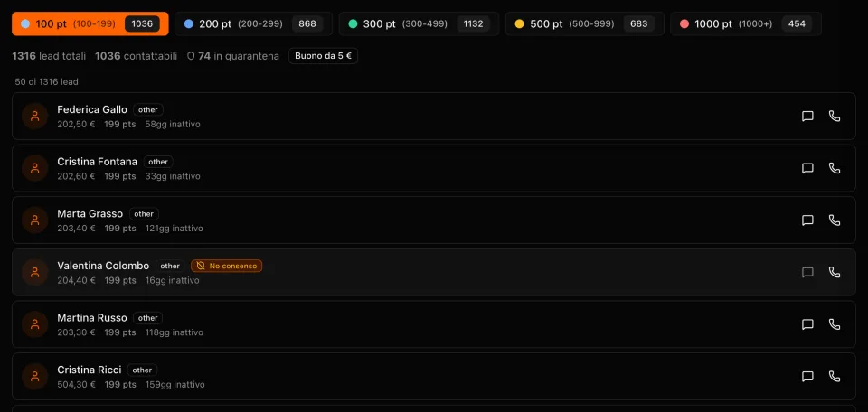Open message for Cristina Fontana
This screenshot has width=868, height=412.
807,168
